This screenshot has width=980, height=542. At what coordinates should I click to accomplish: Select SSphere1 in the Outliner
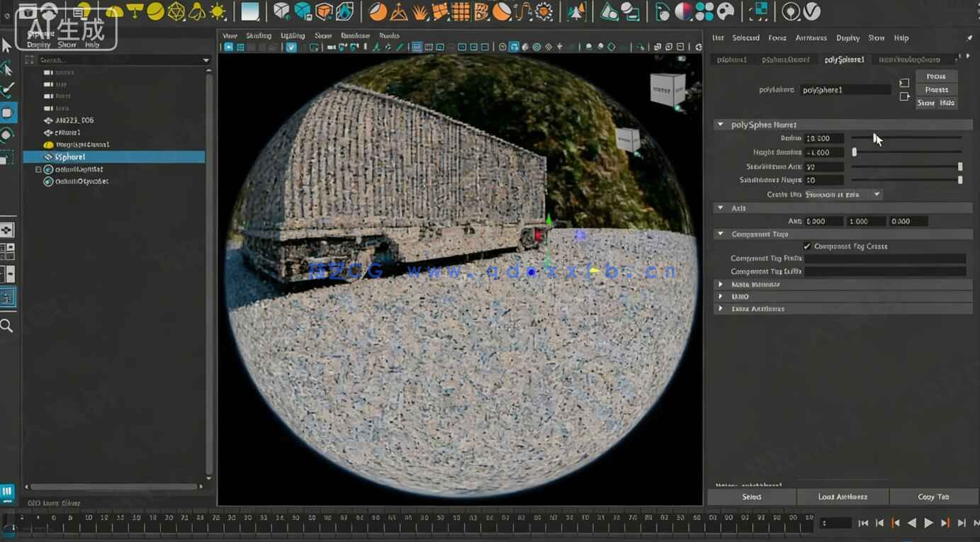69,156
